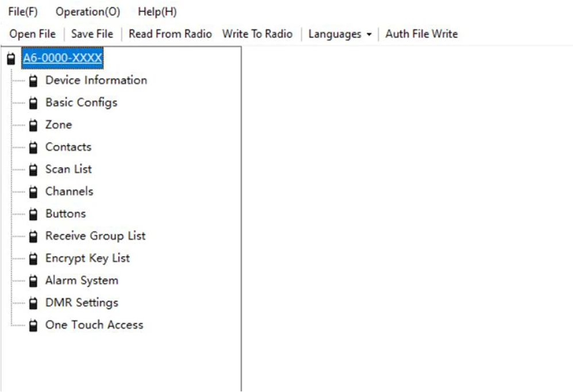Click the Auth File Write button
This screenshot has width=573, height=392.
[x=421, y=34]
